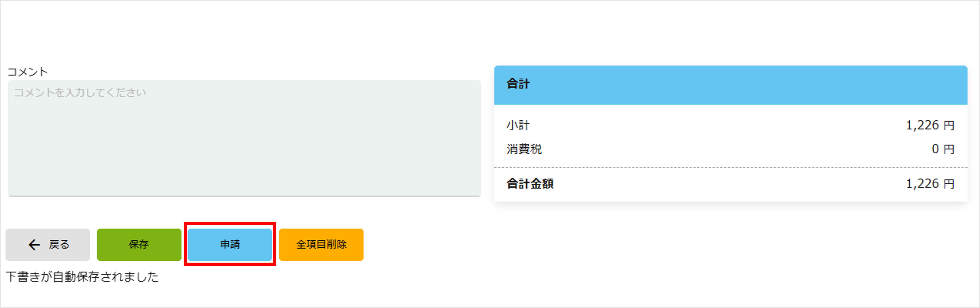980x308 pixels.
Task: Click the bold 合計金額 label
Action: 530,183
